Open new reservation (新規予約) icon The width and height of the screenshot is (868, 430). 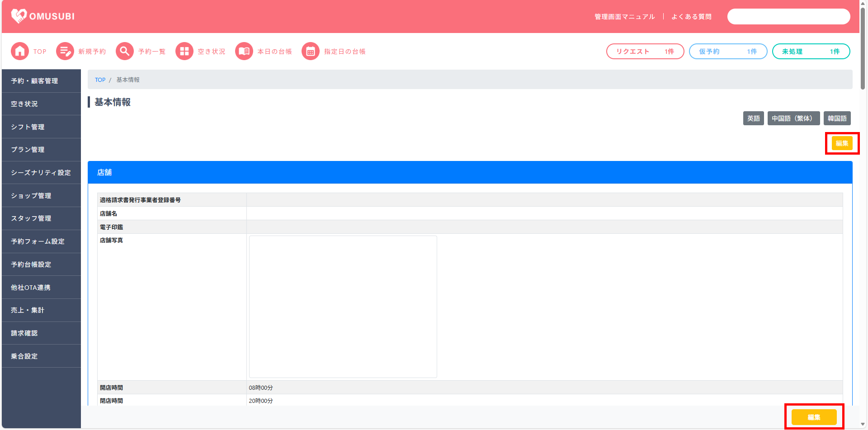(65, 52)
